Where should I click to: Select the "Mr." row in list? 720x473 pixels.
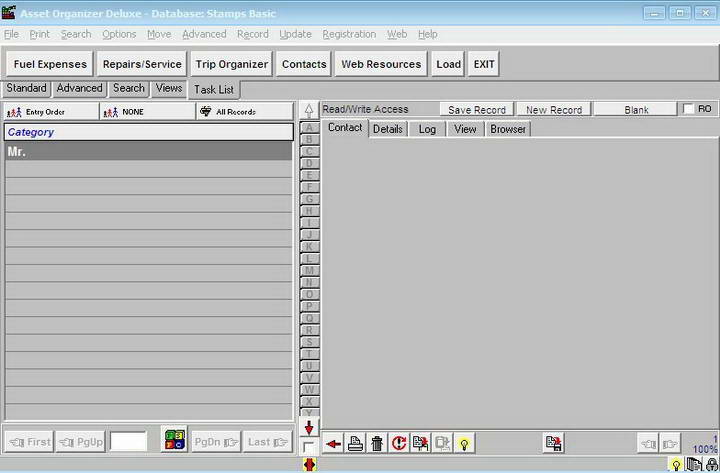pos(148,151)
